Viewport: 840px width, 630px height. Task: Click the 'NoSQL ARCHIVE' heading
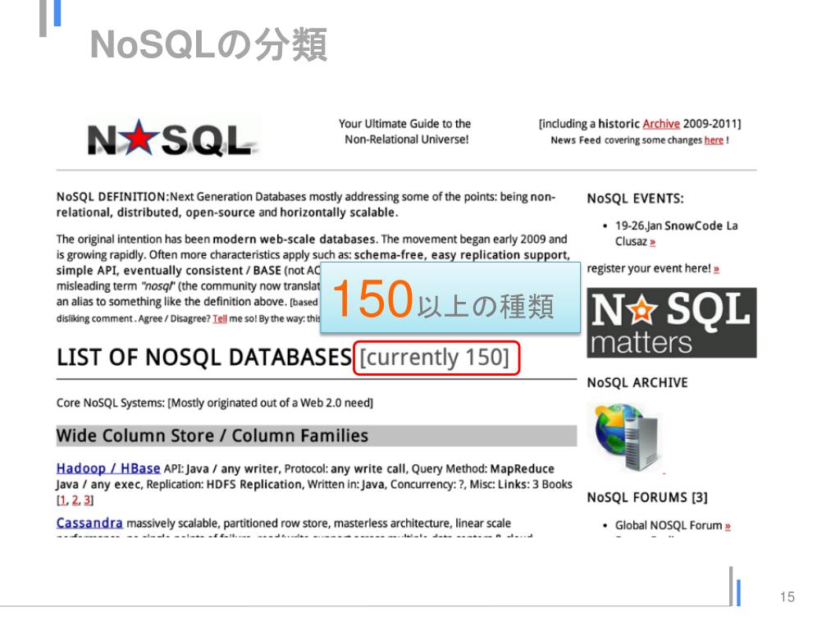[x=637, y=382]
